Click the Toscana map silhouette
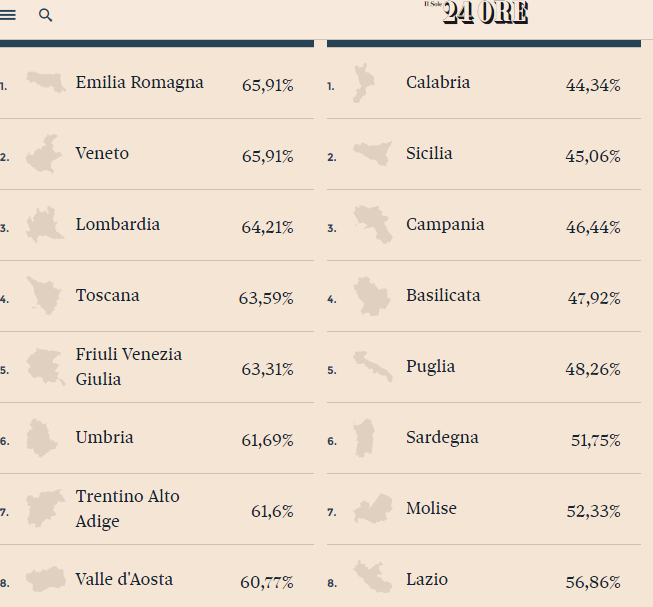Screen dimensions: 653x607 (x=44, y=296)
